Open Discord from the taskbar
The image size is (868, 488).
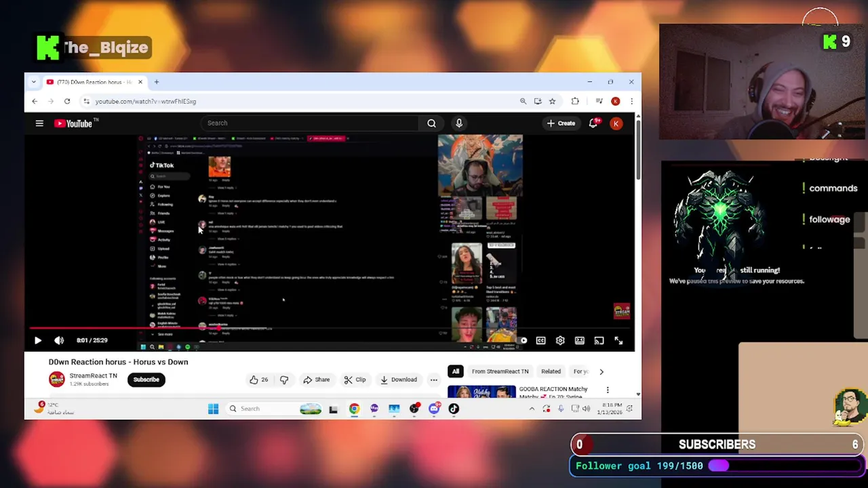point(434,409)
